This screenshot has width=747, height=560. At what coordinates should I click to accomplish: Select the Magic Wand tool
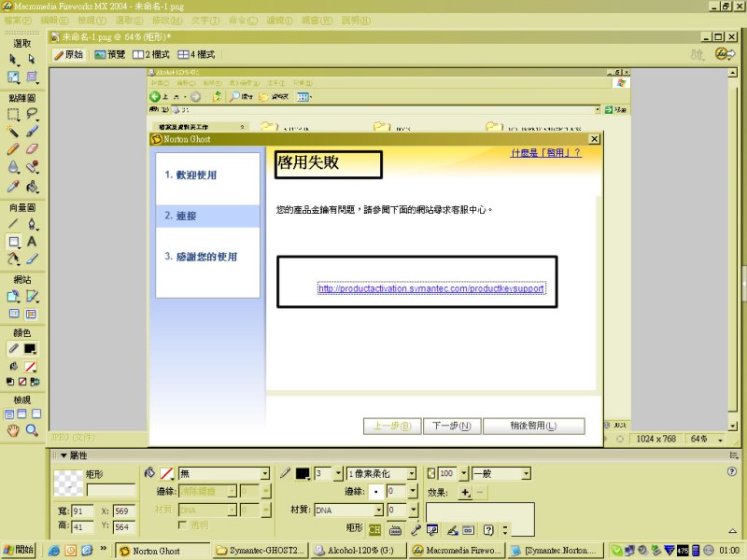(13, 131)
